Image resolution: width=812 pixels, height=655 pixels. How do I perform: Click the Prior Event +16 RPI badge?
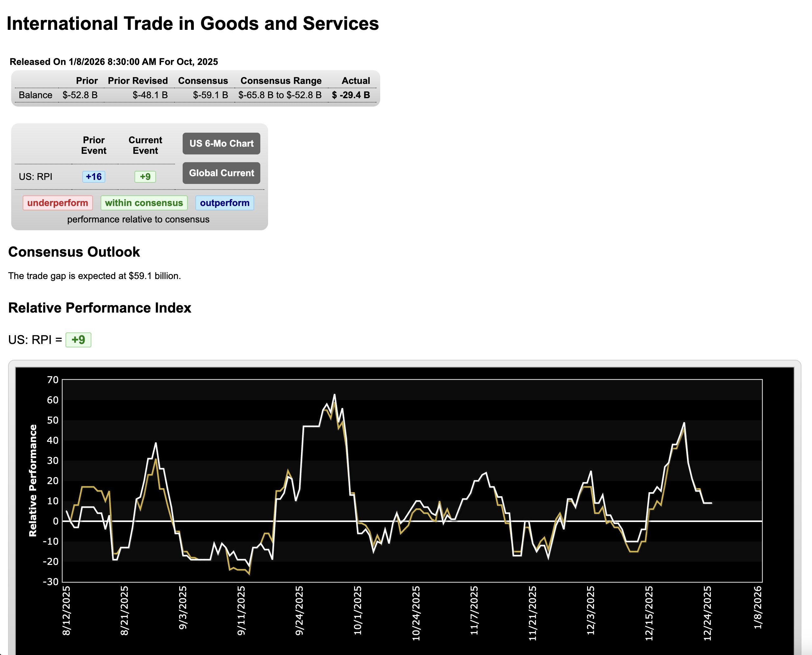pyautogui.click(x=94, y=176)
